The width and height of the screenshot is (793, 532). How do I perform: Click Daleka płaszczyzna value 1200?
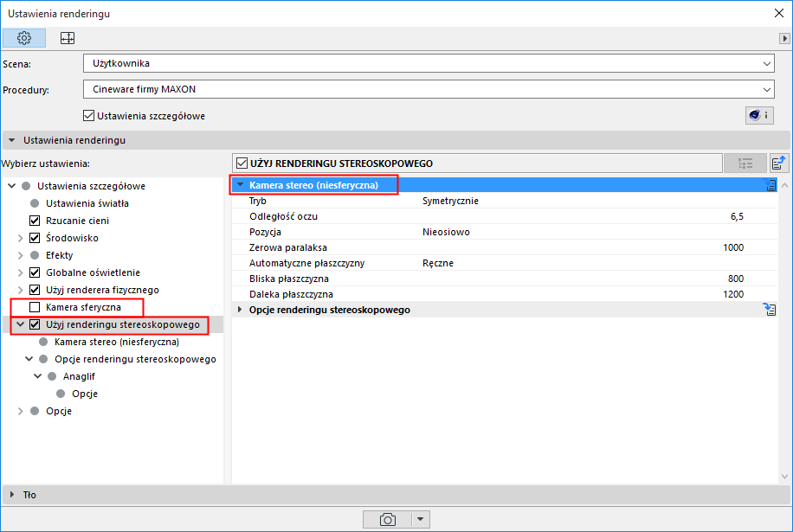[733, 294]
